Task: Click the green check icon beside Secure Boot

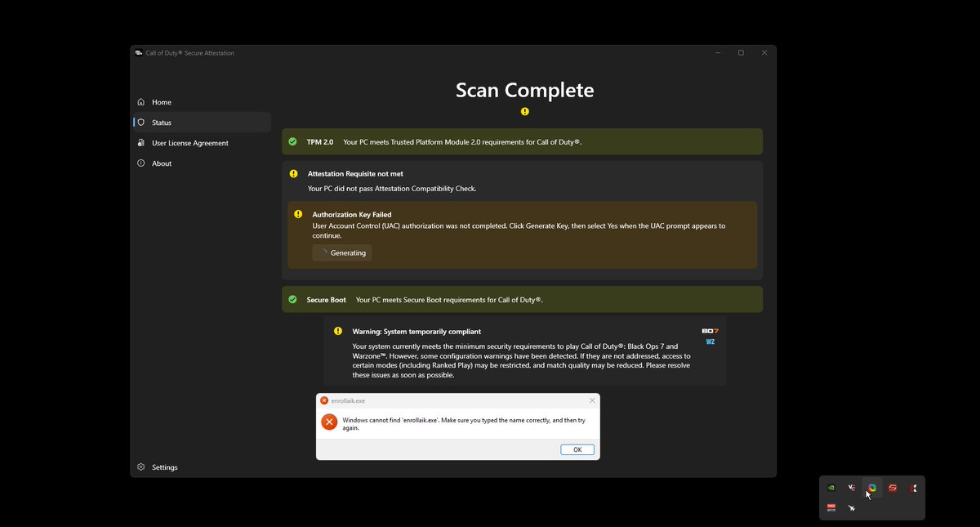Action: tap(293, 299)
